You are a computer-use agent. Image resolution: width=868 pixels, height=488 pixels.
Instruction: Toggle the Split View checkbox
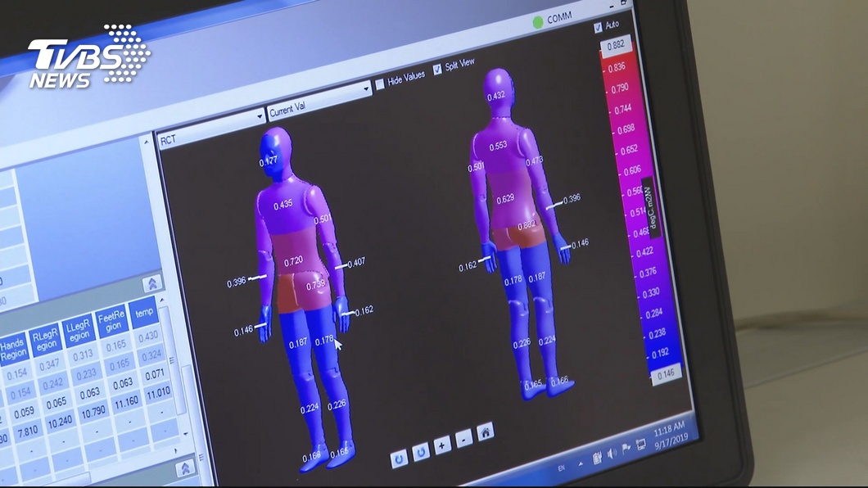click(x=437, y=69)
